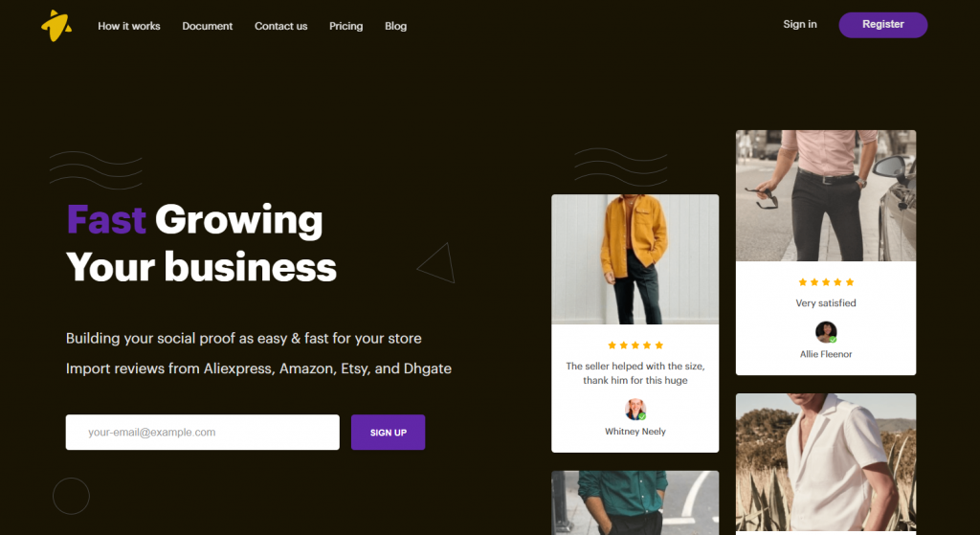The width and height of the screenshot is (980, 535).
Task: Click the outlined triangle decoration
Action: (436, 263)
